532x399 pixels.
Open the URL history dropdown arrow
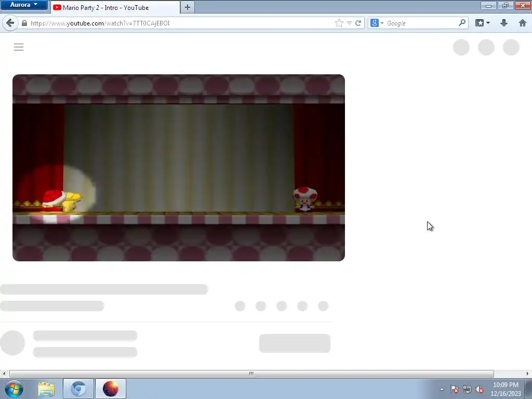(349, 23)
